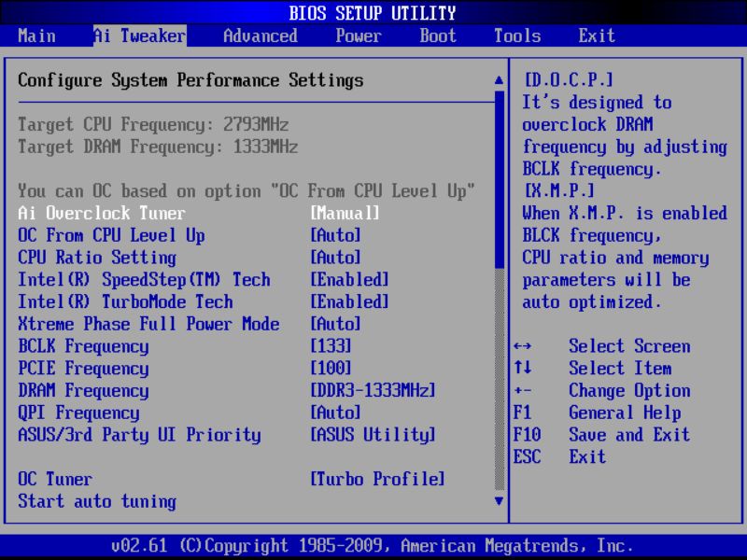Change OC From CPU Level Up [Auto] value

(x=335, y=235)
